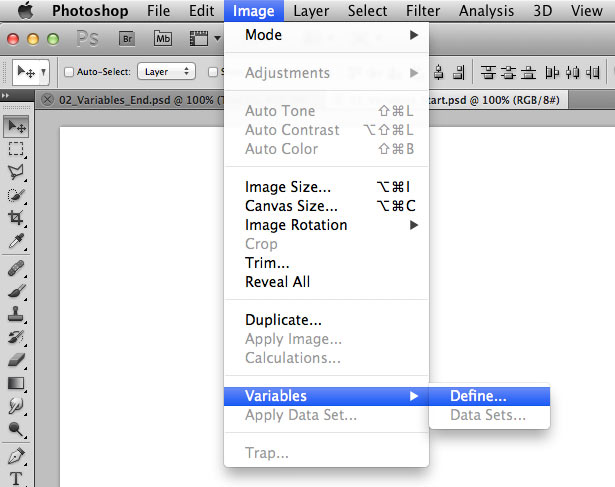Expand the toolbox double-arrow toggle
The height and width of the screenshot is (487, 615).
5,95
